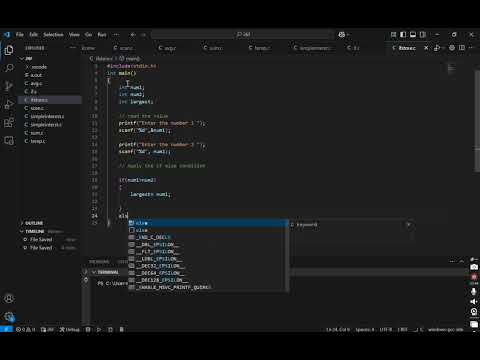
Task: Click the editor vertical scrollbar
Action: coord(477,122)
